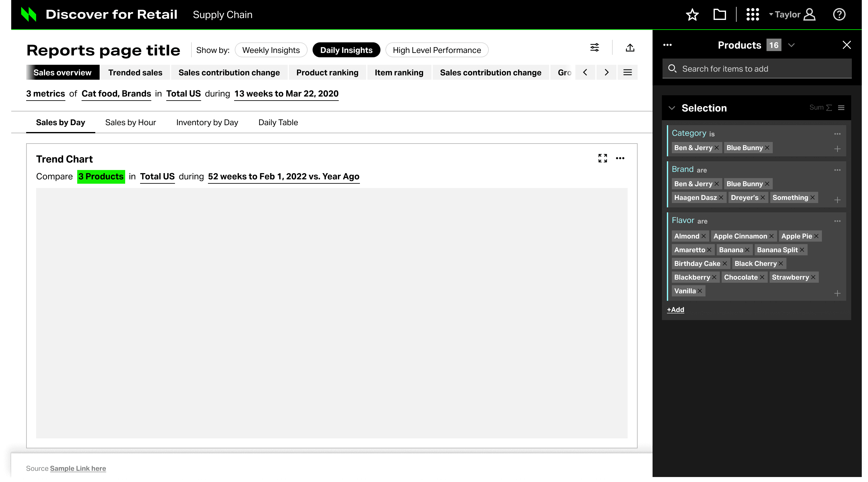
Task: Toggle Daily Insights show-by pill
Action: pyautogui.click(x=346, y=50)
